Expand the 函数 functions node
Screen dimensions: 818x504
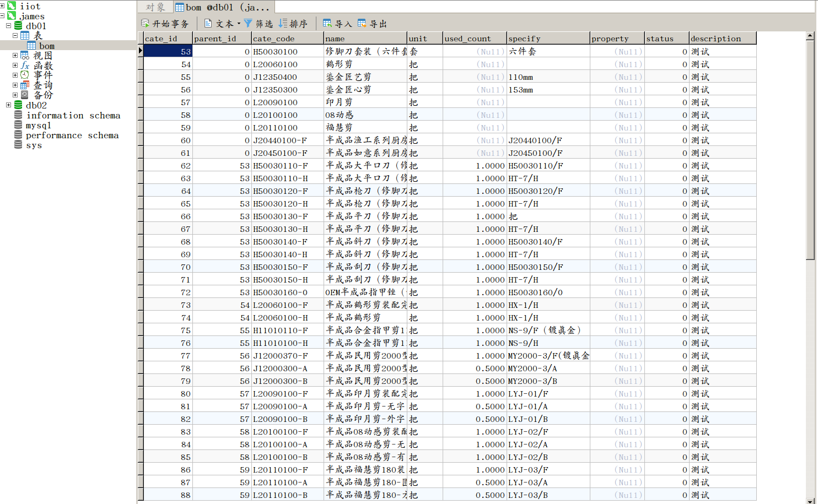[x=15, y=66]
